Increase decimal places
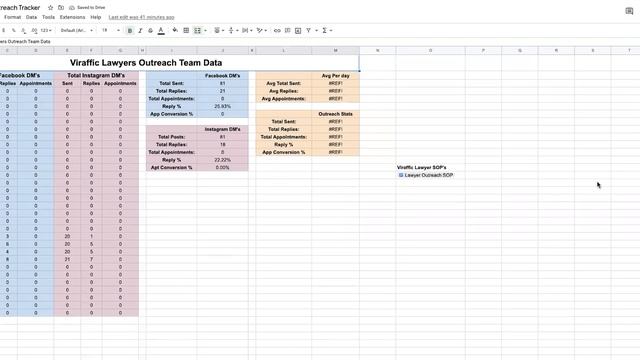 pyautogui.click(x=34, y=31)
